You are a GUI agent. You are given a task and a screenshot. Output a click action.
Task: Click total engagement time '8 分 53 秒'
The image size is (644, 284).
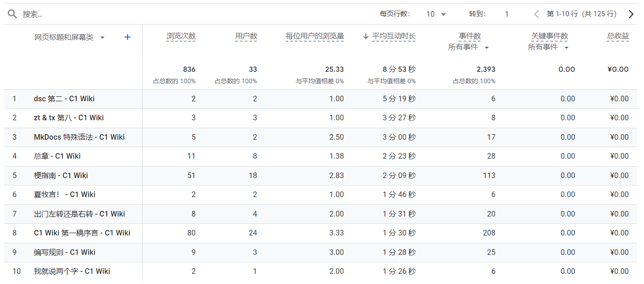[x=399, y=69]
